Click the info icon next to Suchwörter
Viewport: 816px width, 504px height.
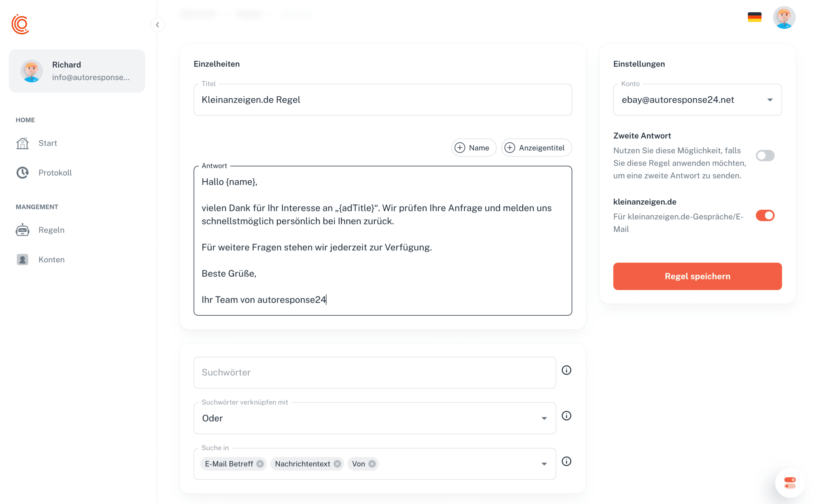tap(566, 370)
